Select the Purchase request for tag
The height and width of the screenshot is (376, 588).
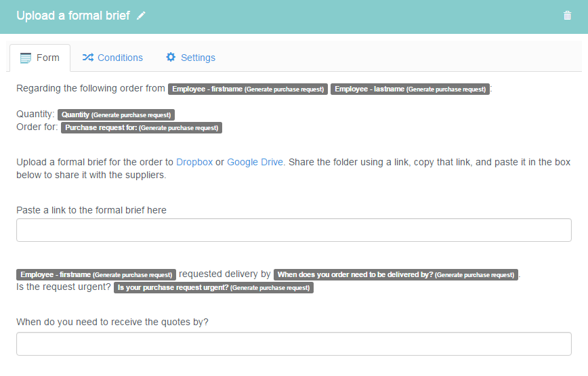click(x=142, y=128)
